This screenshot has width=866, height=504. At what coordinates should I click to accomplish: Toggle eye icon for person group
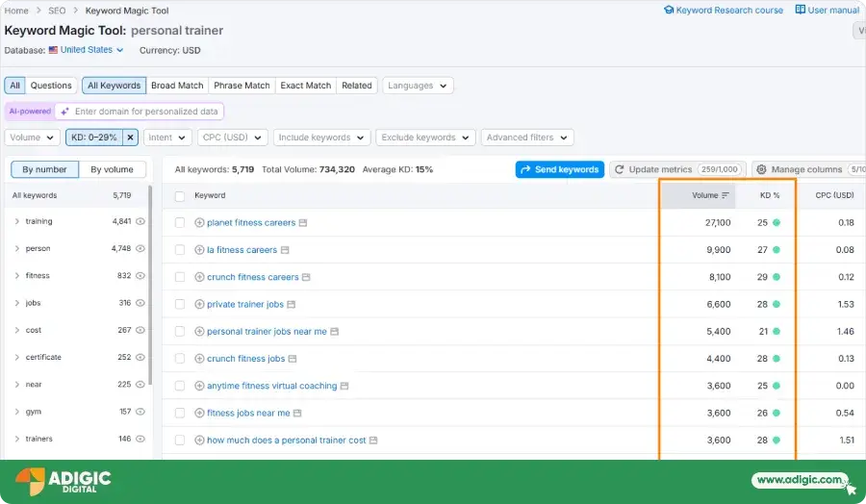point(140,248)
